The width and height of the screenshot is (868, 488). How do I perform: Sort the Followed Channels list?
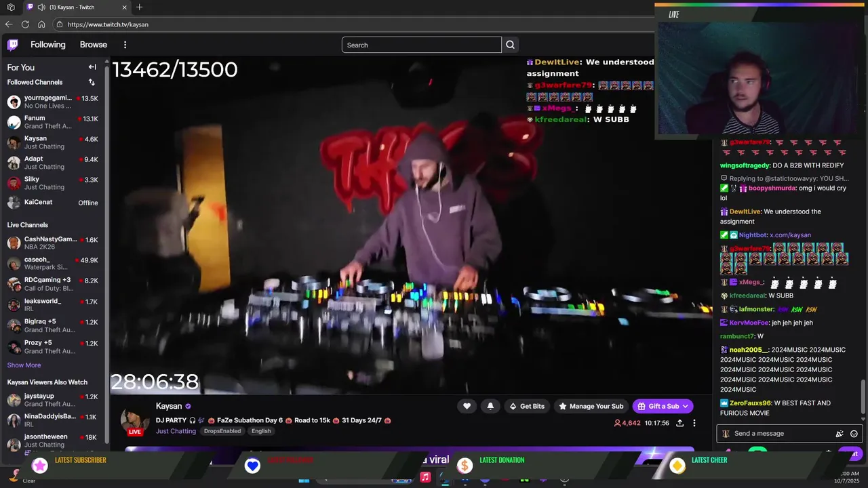pyautogui.click(x=92, y=82)
